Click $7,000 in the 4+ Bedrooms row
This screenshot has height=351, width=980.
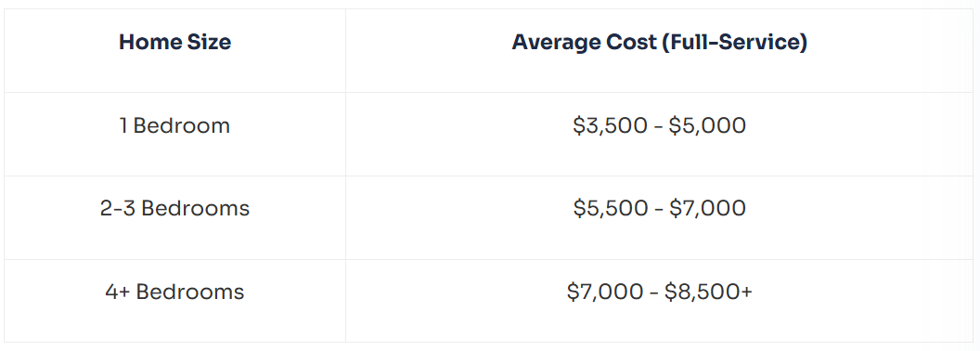tap(604, 292)
